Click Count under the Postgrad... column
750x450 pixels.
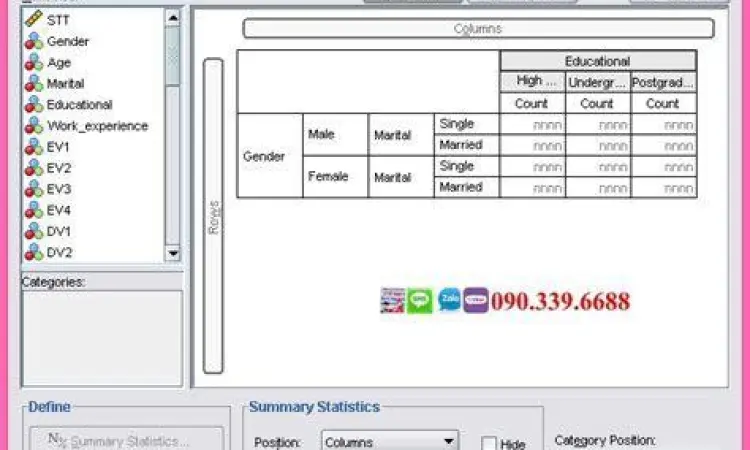(x=663, y=103)
